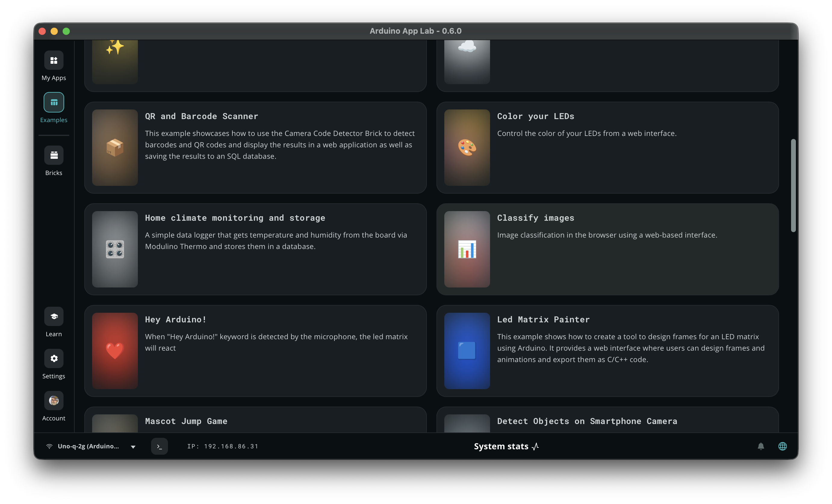Open the Learn graduation cap icon
832x504 pixels.
click(54, 316)
